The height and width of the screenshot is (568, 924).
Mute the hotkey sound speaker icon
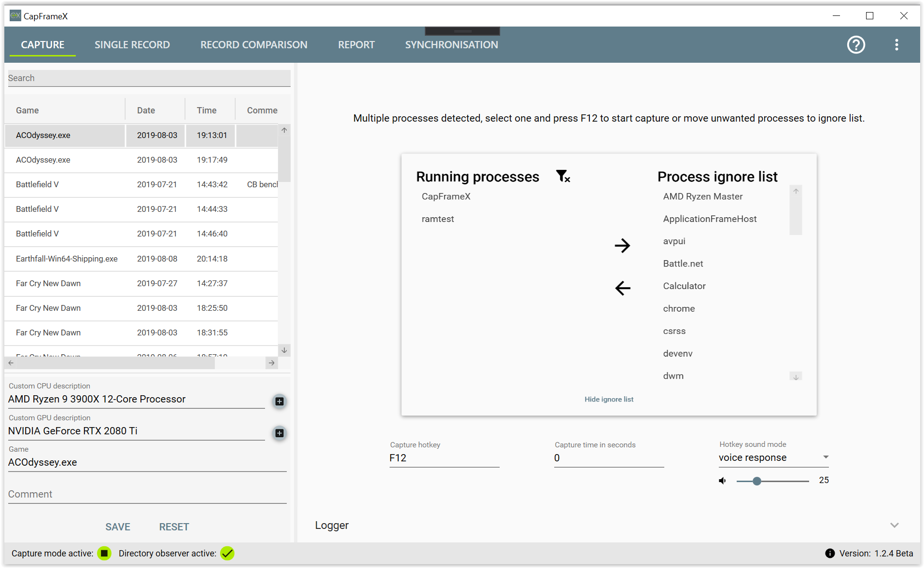723,481
